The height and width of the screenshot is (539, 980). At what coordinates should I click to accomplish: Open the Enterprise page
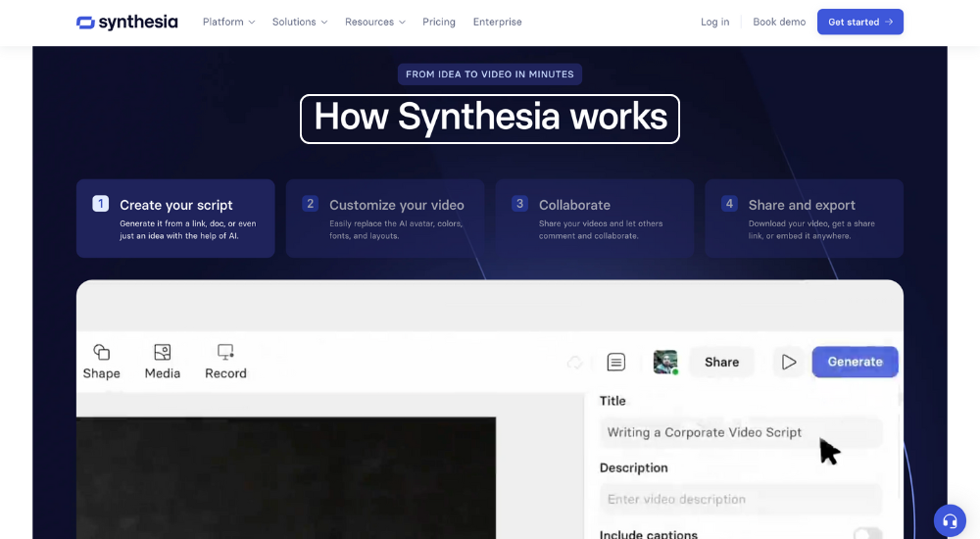click(x=498, y=22)
